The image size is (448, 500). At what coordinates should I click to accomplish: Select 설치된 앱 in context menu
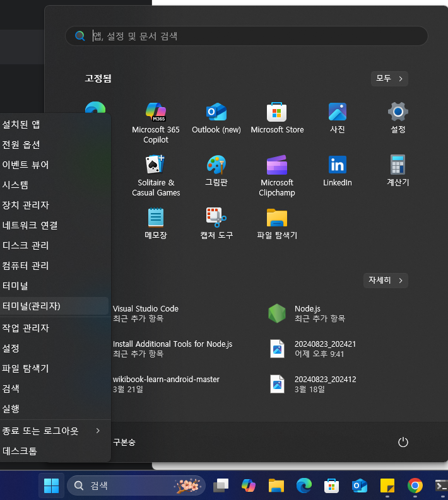[x=54, y=124]
